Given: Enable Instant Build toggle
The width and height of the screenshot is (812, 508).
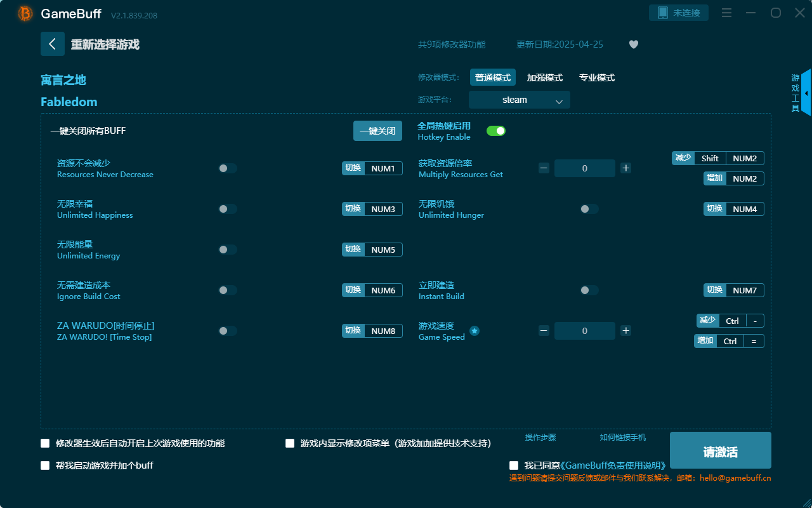Looking at the screenshot, I should (x=589, y=290).
